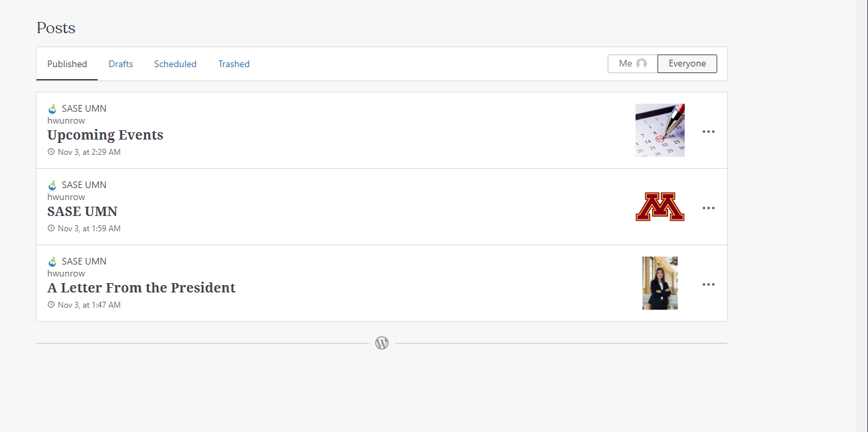Switch to the Drafts tab
Image resolution: width=868 pixels, height=432 pixels.
click(x=121, y=64)
